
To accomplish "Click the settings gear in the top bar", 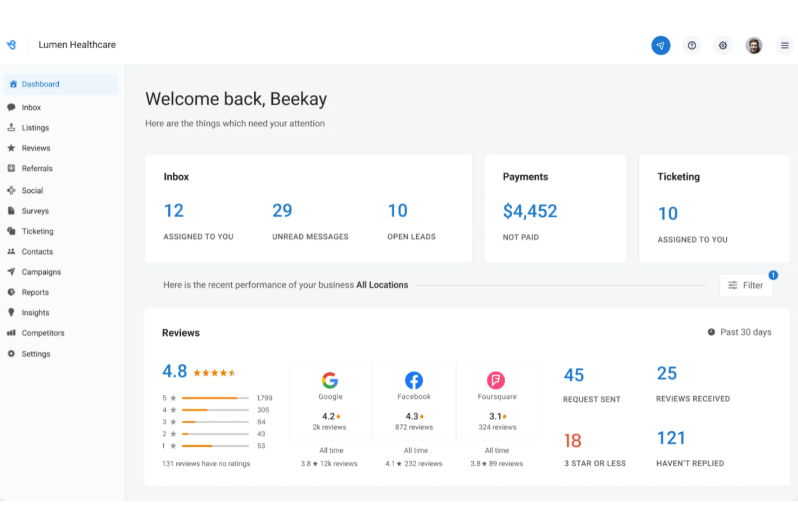I will [x=723, y=45].
